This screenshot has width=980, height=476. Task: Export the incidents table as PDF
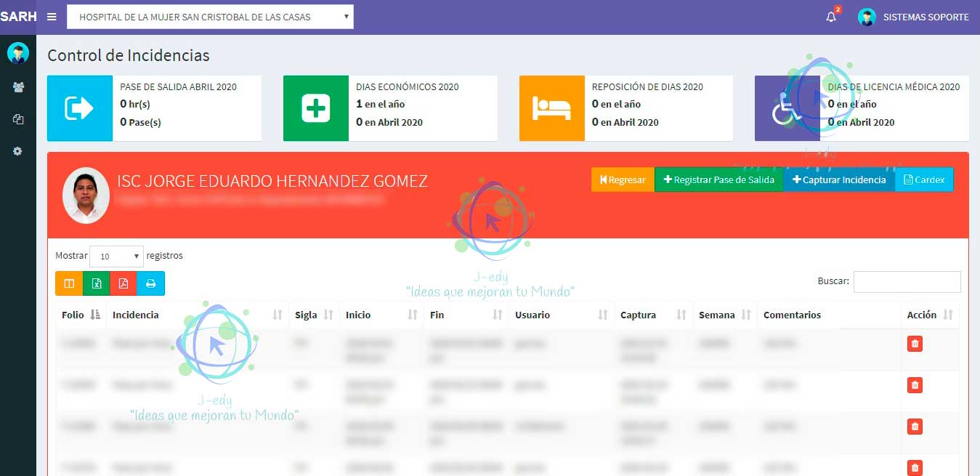tap(123, 283)
